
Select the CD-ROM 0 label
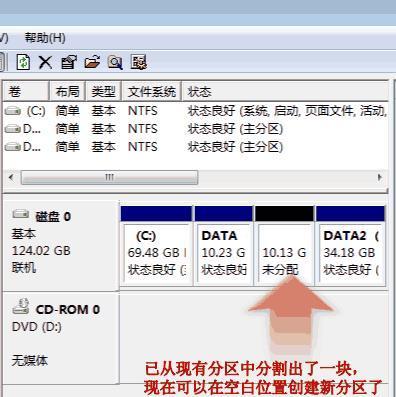click(x=68, y=310)
